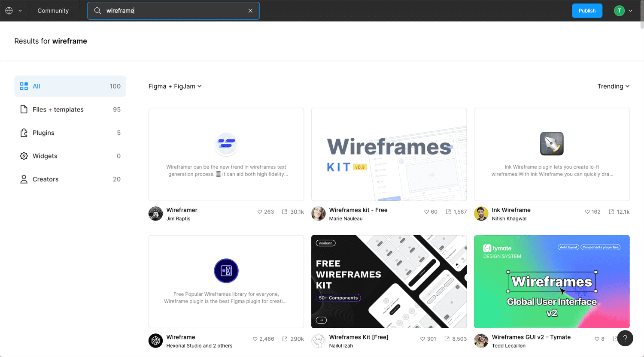
Task: Open Wireframes Kit [Free] title link
Action: pyautogui.click(x=358, y=337)
